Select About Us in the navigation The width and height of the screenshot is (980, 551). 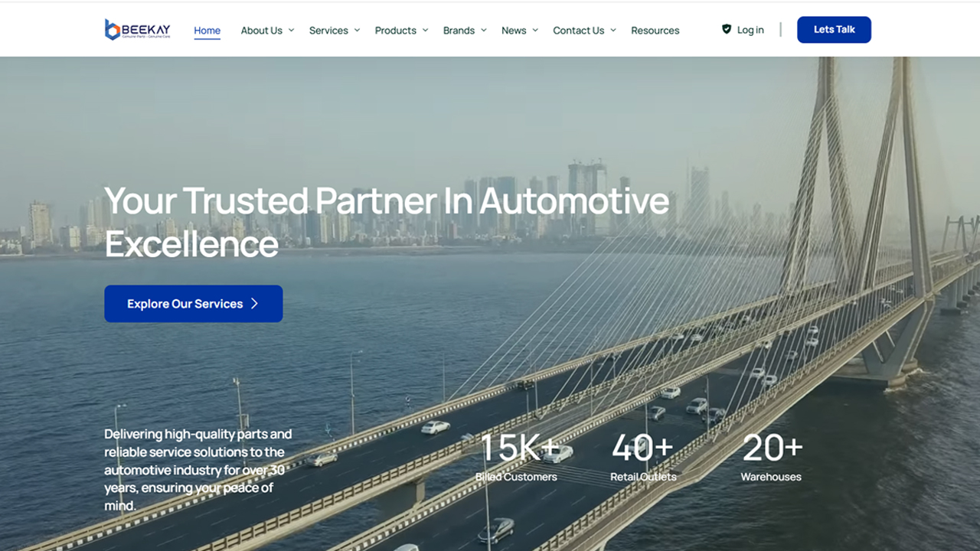[262, 31]
